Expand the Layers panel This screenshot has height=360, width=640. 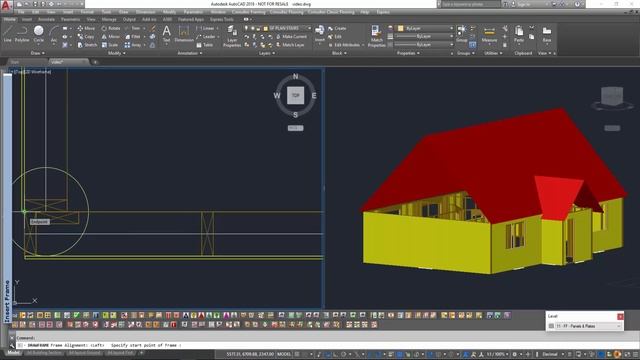pyautogui.click(x=267, y=53)
